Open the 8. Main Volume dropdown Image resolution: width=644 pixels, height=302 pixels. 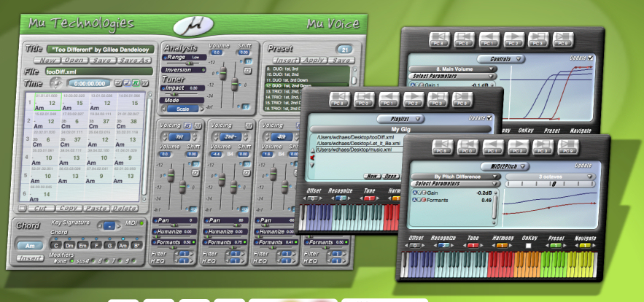(453, 69)
